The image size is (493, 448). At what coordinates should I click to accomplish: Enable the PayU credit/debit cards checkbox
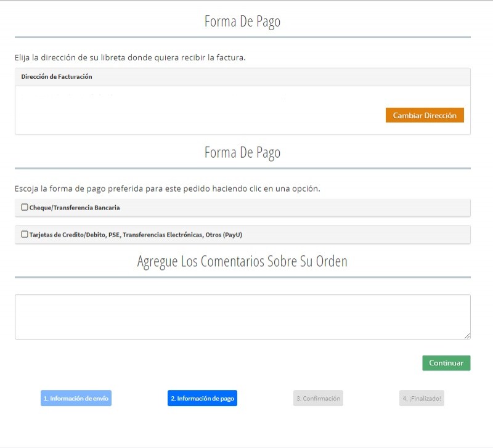coord(25,234)
